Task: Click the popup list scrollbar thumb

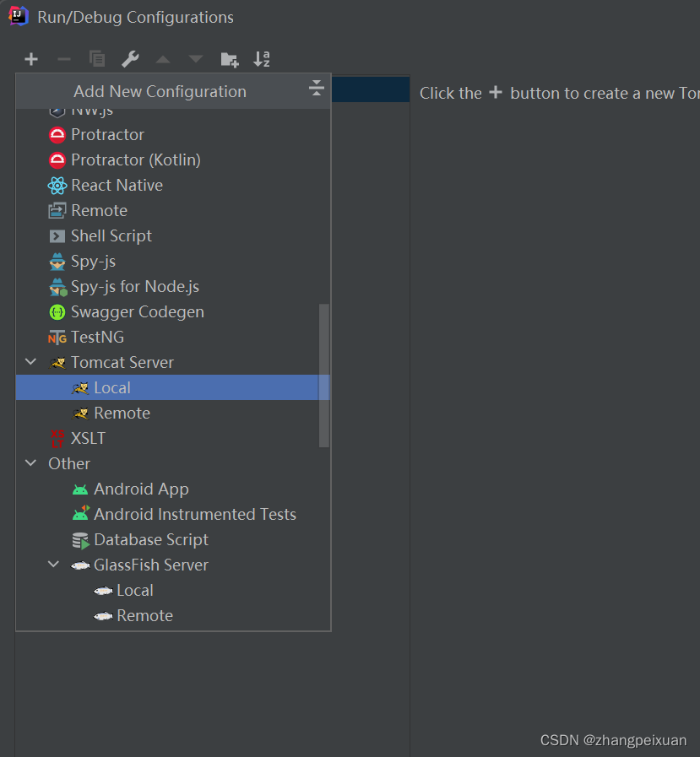Action: click(324, 376)
